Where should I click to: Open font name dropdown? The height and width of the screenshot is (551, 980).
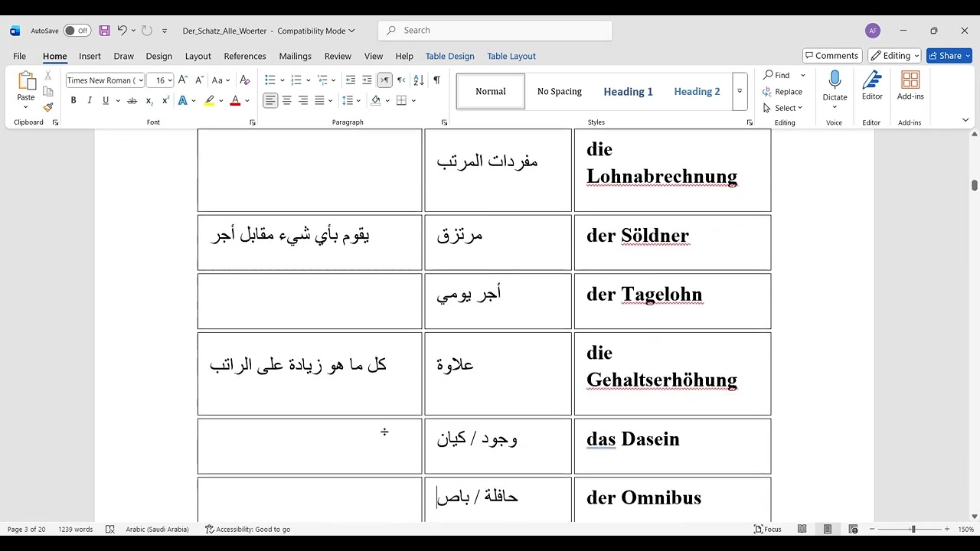coord(141,80)
